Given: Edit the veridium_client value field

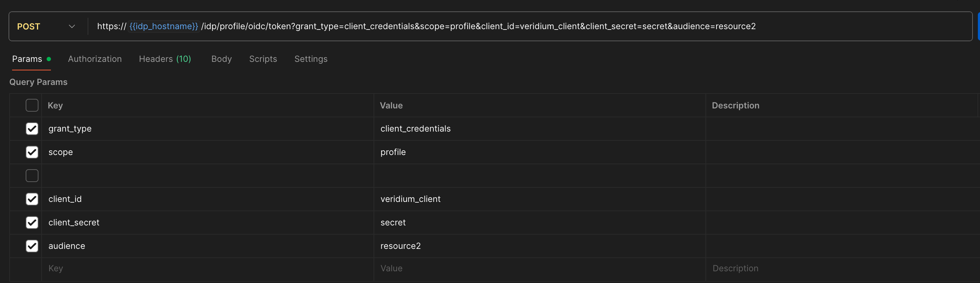Looking at the screenshot, I should point(411,199).
